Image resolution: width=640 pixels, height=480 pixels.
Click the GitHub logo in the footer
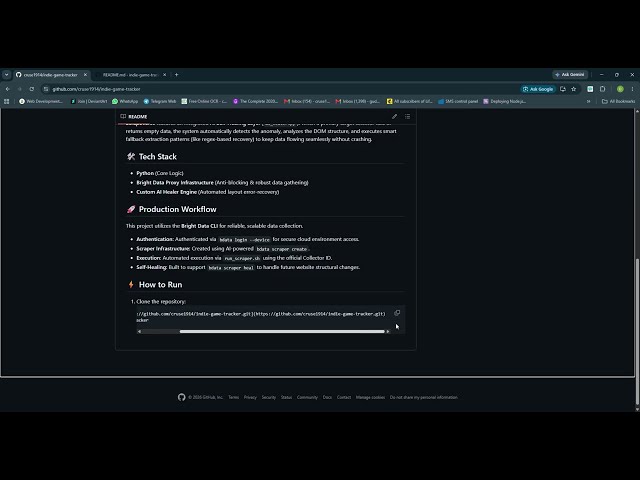[182, 397]
